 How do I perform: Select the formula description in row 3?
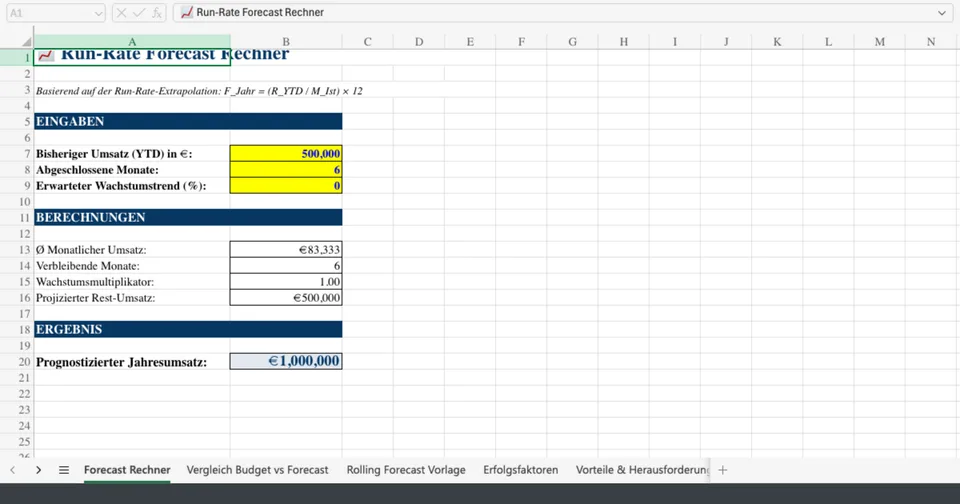point(199,91)
